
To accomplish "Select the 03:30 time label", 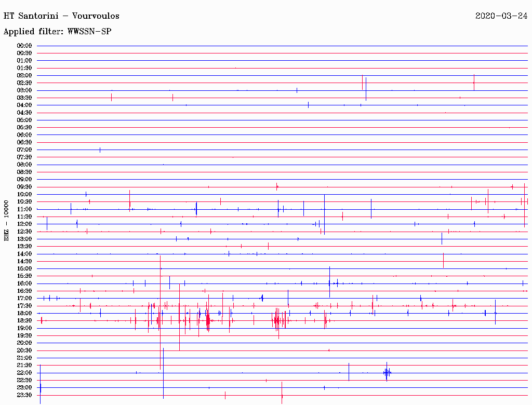I will tap(24, 98).
